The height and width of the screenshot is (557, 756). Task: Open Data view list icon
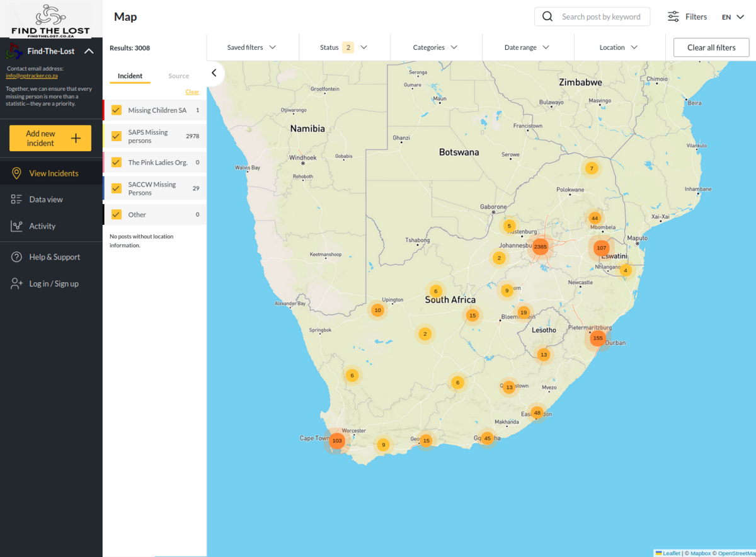tap(17, 200)
